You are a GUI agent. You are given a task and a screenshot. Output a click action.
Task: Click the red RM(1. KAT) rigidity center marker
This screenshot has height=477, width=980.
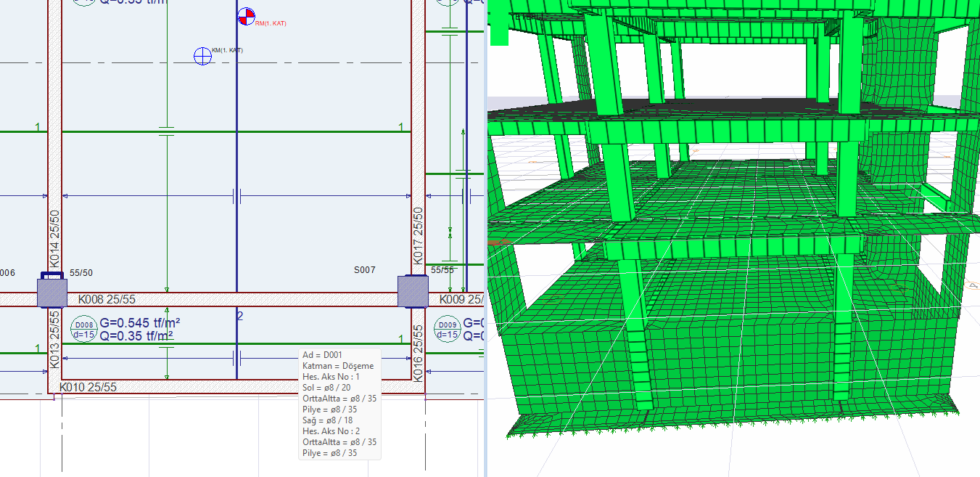[x=247, y=17]
